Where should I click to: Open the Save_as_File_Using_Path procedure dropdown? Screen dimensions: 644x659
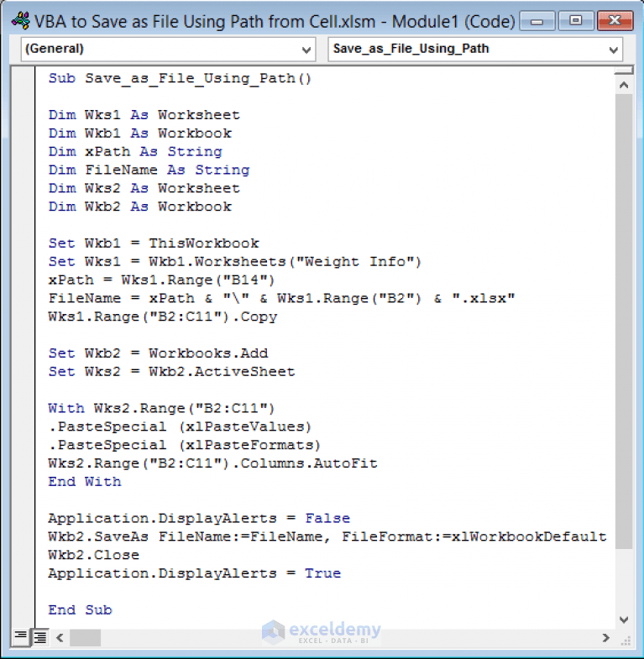(x=475, y=50)
